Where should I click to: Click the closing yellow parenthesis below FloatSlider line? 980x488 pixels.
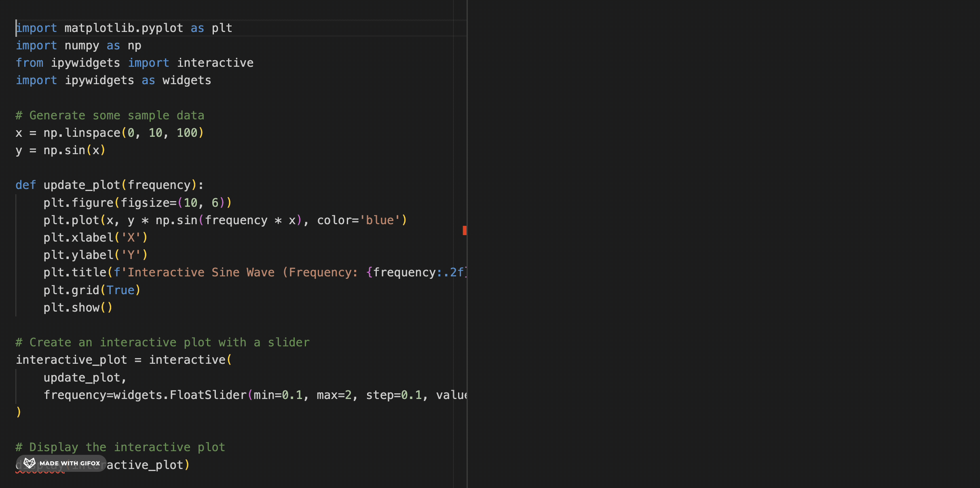point(19,413)
